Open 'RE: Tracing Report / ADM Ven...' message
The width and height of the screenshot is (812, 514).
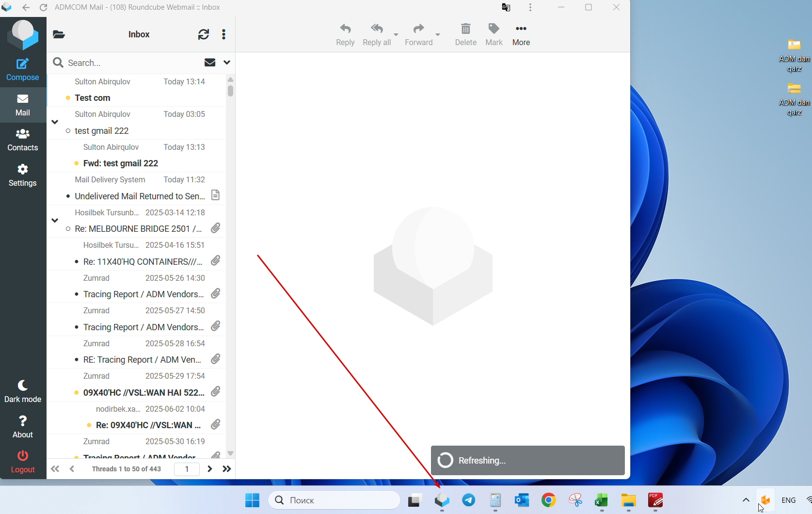136,352
